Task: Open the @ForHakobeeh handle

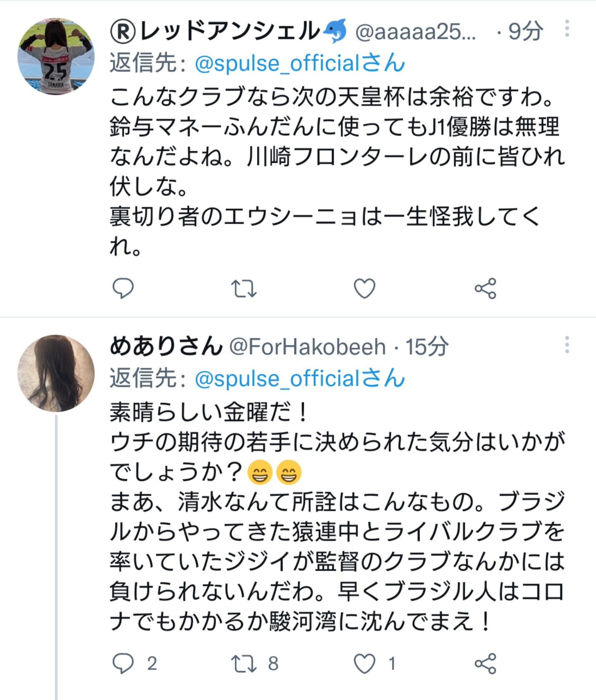Action: tap(307, 347)
